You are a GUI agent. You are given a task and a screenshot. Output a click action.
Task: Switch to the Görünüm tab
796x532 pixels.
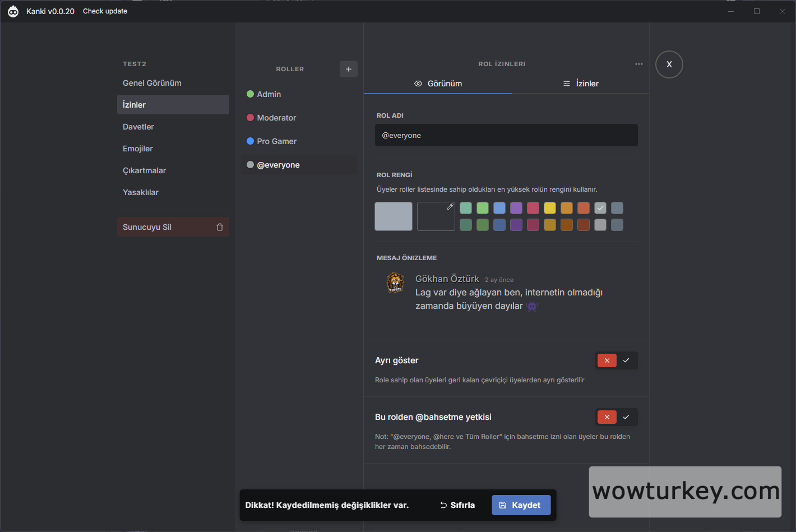(x=438, y=84)
